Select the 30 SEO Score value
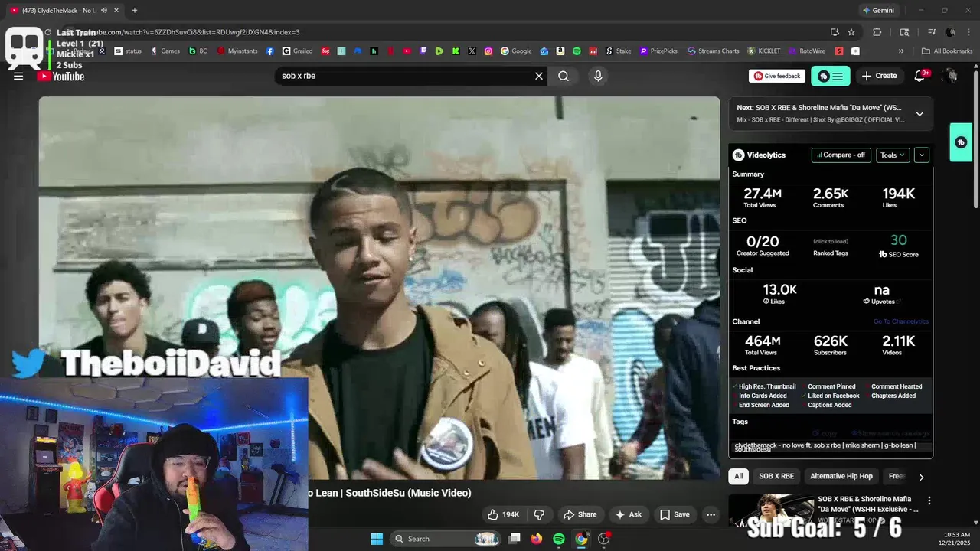The width and height of the screenshot is (980, 551). [x=899, y=240]
